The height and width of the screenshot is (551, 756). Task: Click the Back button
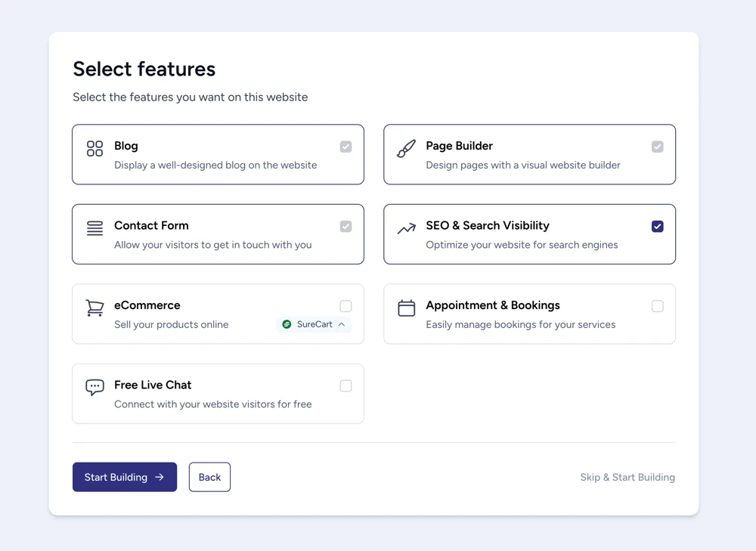point(209,477)
